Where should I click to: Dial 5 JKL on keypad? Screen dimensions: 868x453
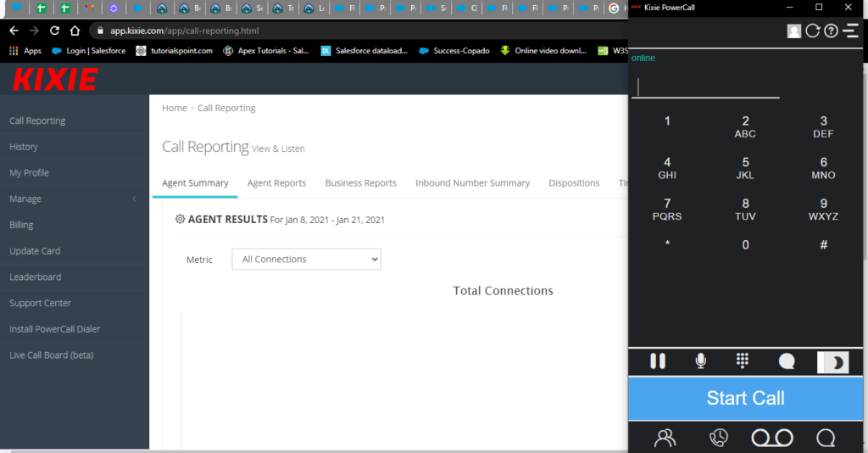745,168
